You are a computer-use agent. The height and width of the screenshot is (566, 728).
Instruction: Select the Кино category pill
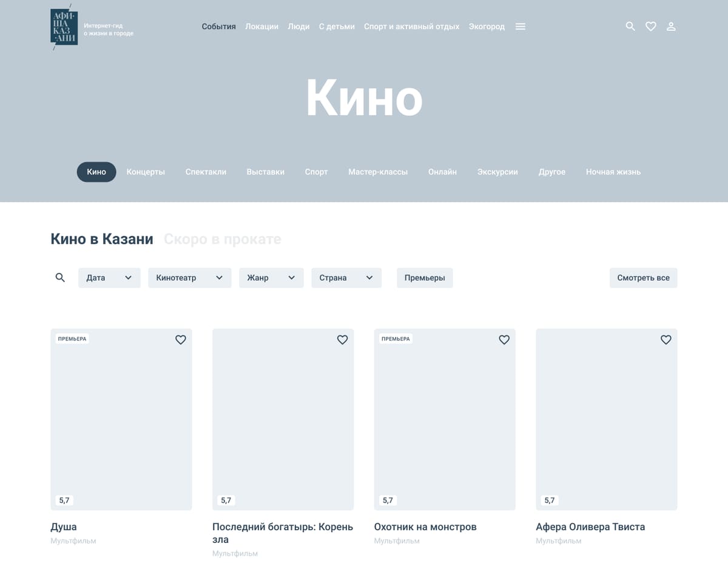[x=96, y=172]
